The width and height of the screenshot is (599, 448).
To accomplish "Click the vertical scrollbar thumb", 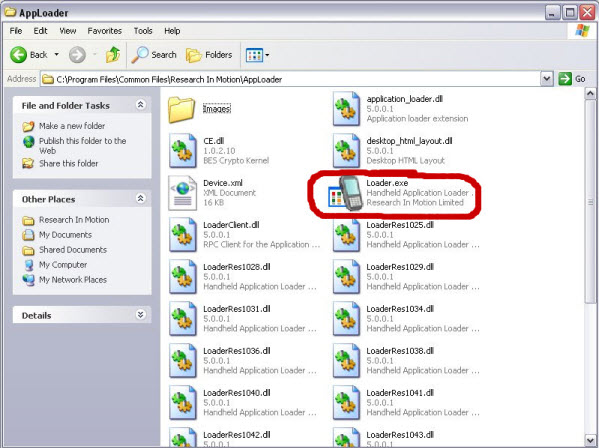I will pyautogui.click(x=590, y=202).
